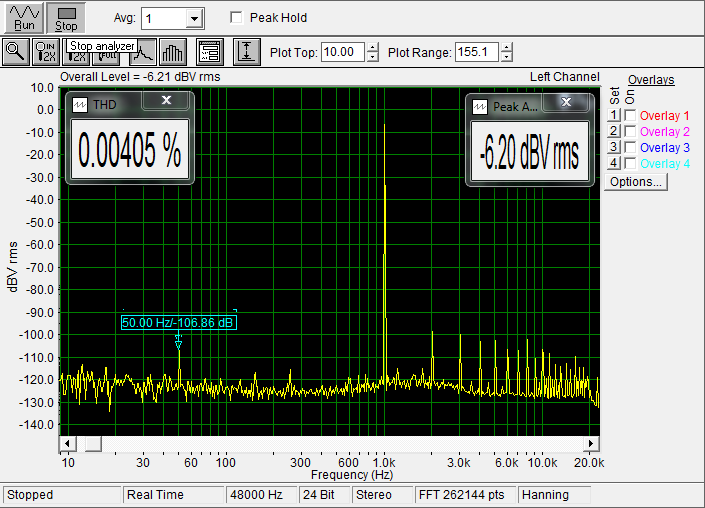The image size is (705, 508).
Task: Click the Real Time status entry
Action: click(174, 495)
